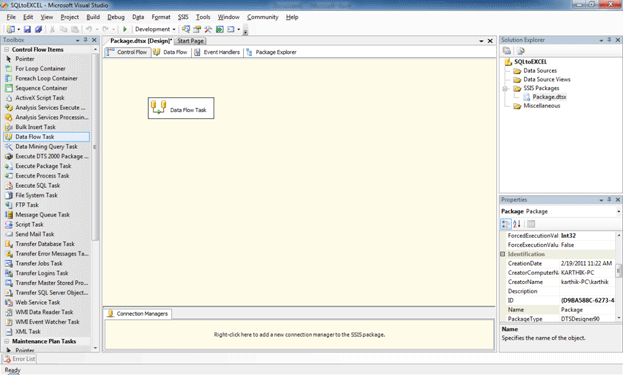Select the Foreach Loop Container item

(x=46, y=78)
